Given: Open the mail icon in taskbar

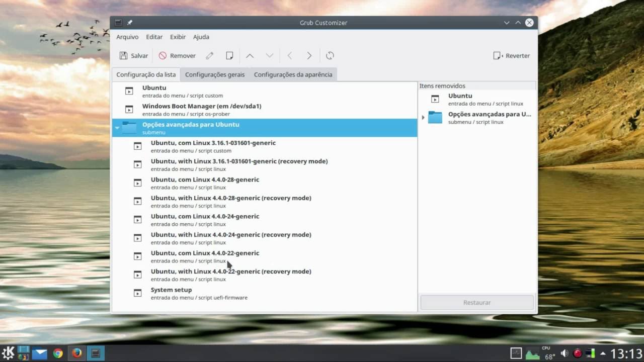Looking at the screenshot, I should coord(40,353).
